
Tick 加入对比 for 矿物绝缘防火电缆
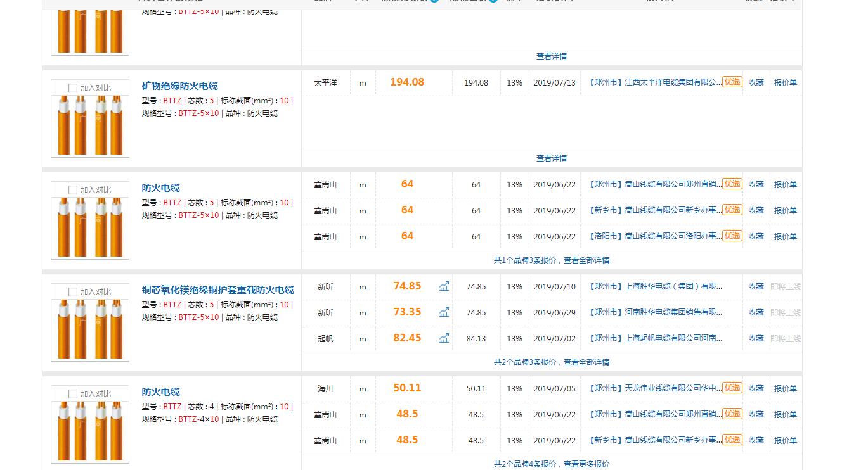tap(73, 88)
